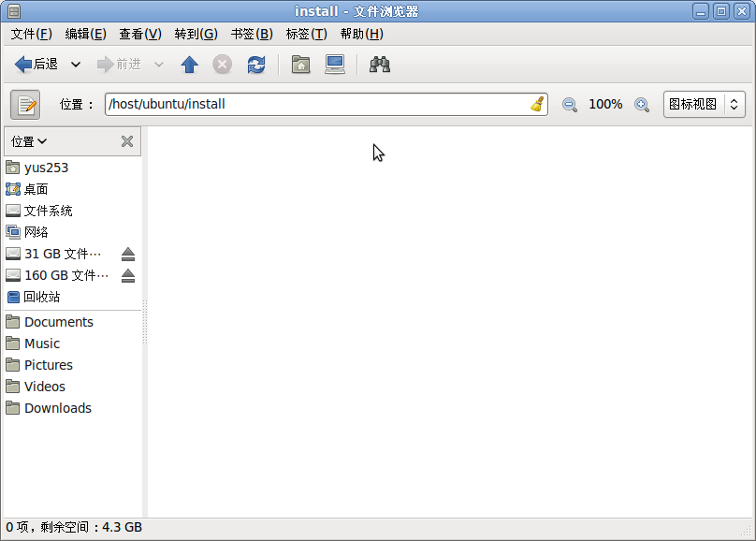The height and width of the screenshot is (541, 756).
Task: Zoom out with the minus magnifier
Action: coord(570,104)
